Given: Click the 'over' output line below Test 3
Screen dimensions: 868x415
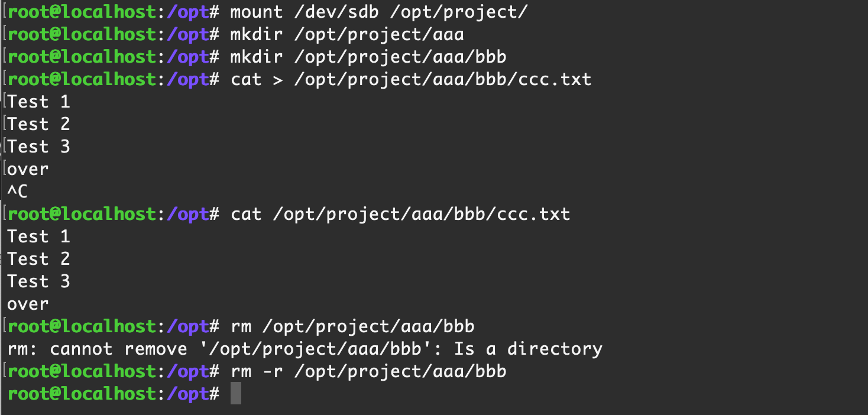Looking at the screenshot, I should 28,304.
